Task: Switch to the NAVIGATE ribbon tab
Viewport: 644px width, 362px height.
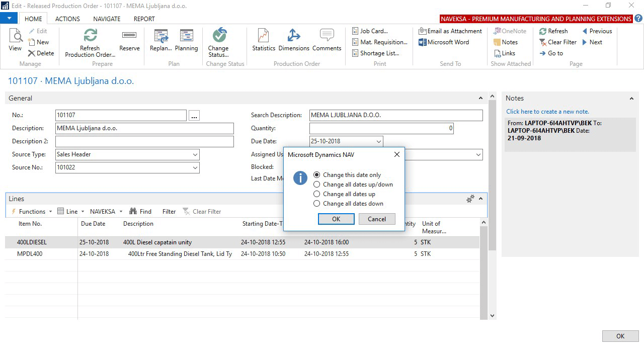Action: pyautogui.click(x=107, y=19)
